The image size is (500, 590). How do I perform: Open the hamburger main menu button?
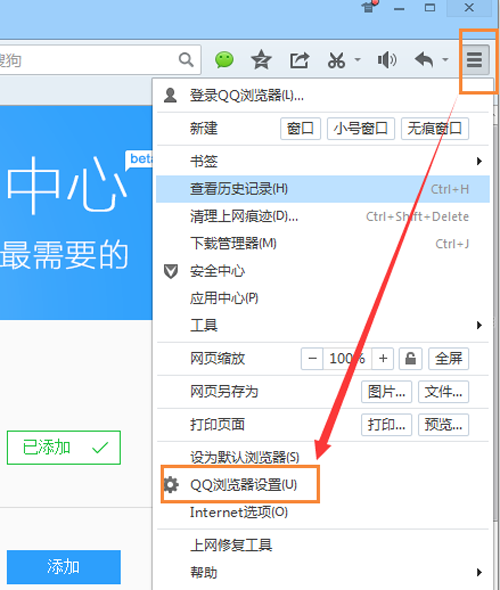click(474, 59)
